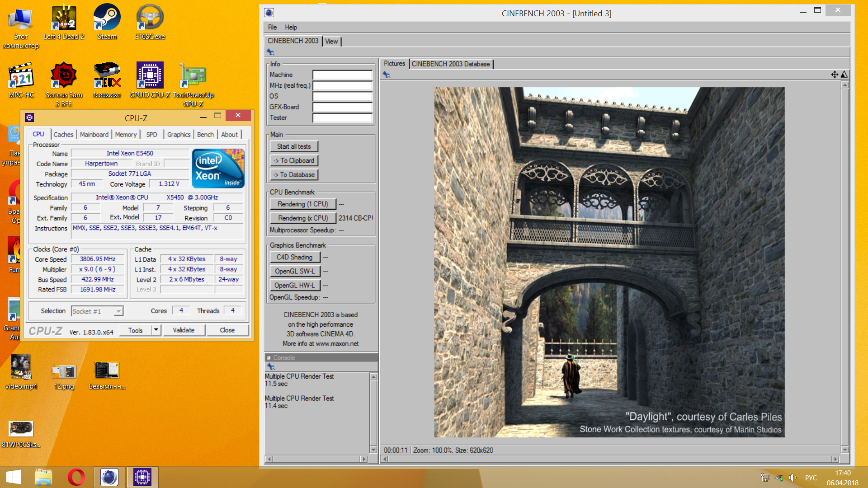Viewport: 868px width, 488px height.
Task: Run the OpenGL HW-L test
Action: coord(295,285)
